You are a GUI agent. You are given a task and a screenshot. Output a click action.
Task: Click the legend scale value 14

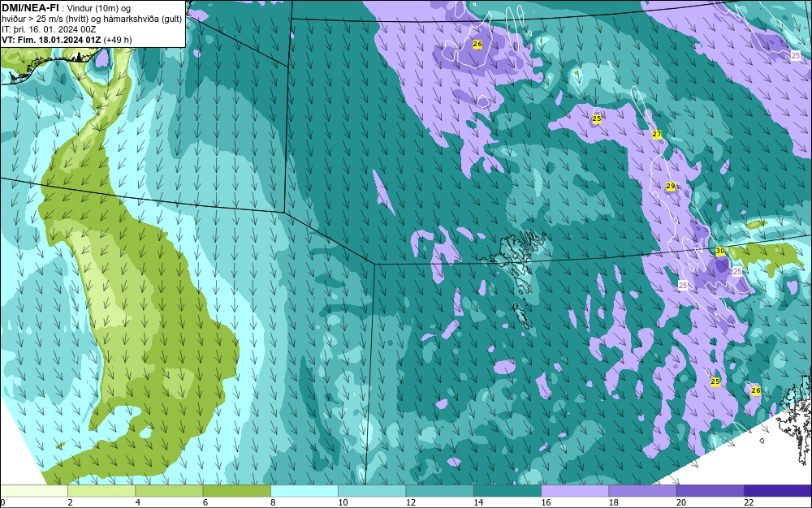click(x=478, y=502)
